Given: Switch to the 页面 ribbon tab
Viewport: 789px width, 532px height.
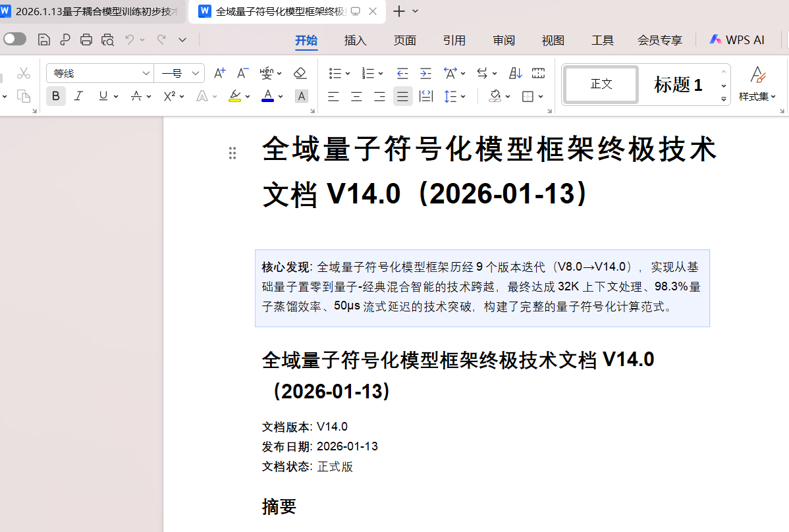Looking at the screenshot, I should (x=404, y=40).
